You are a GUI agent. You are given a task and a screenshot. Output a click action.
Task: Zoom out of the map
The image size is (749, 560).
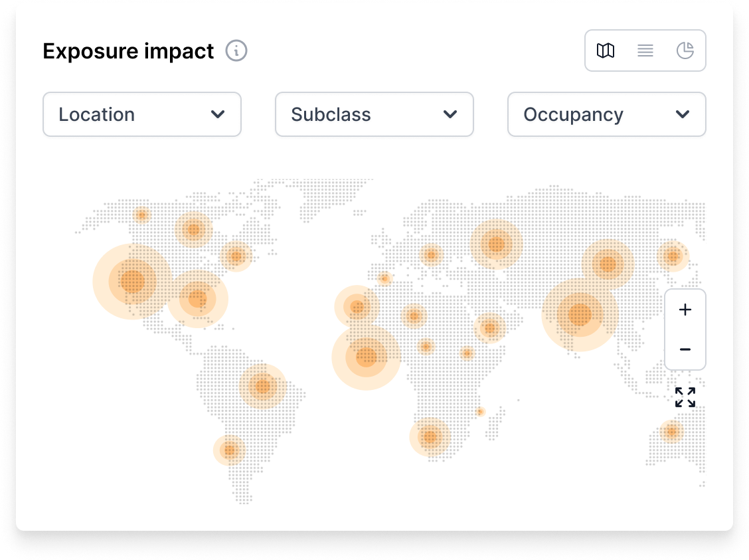point(685,349)
